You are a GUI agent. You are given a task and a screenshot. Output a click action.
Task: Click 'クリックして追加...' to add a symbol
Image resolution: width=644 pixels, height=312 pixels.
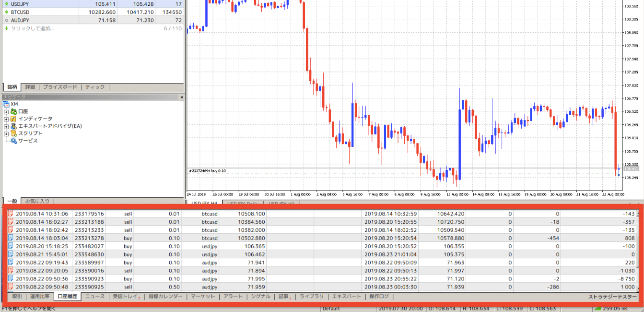pos(32,28)
